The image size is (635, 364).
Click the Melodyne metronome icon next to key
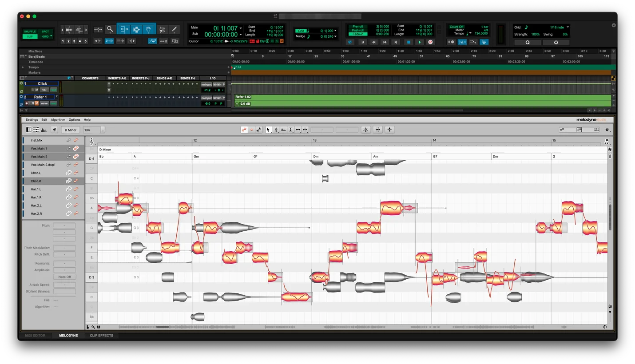(x=54, y=130)
